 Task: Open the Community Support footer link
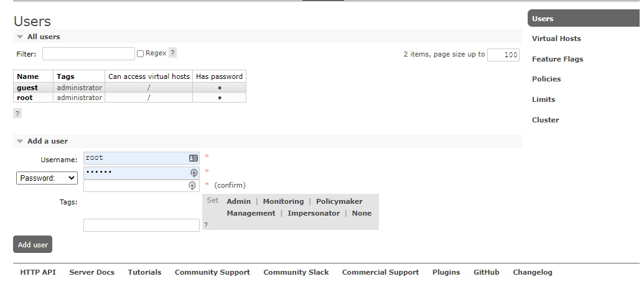click(212, 272)
